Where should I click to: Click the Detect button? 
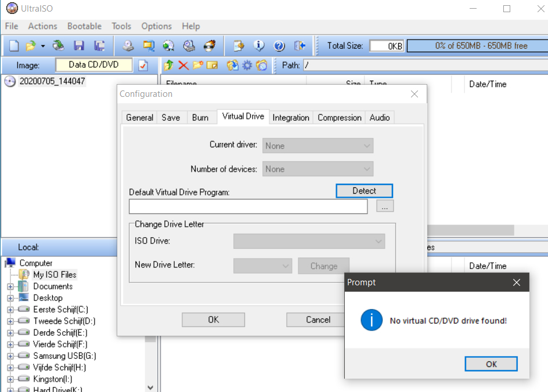(364, 191)
